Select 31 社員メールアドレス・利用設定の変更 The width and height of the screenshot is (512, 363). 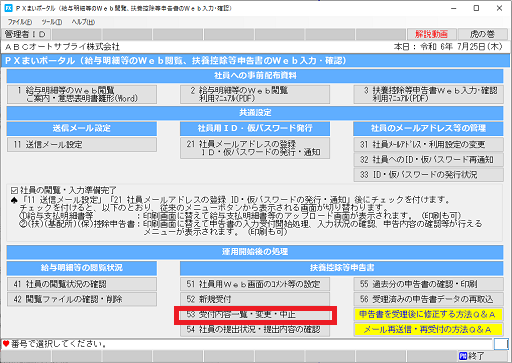(428, 145)
